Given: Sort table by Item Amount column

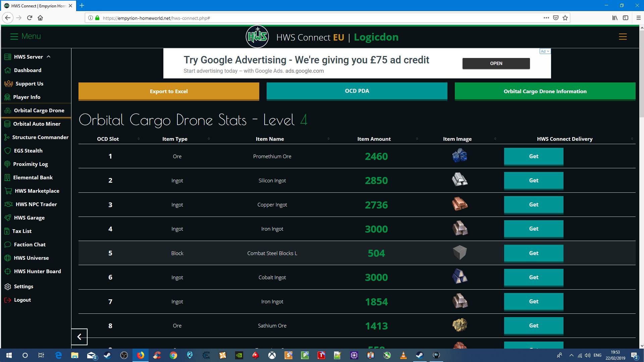Looking at the screenshot, I should point(374,139).
